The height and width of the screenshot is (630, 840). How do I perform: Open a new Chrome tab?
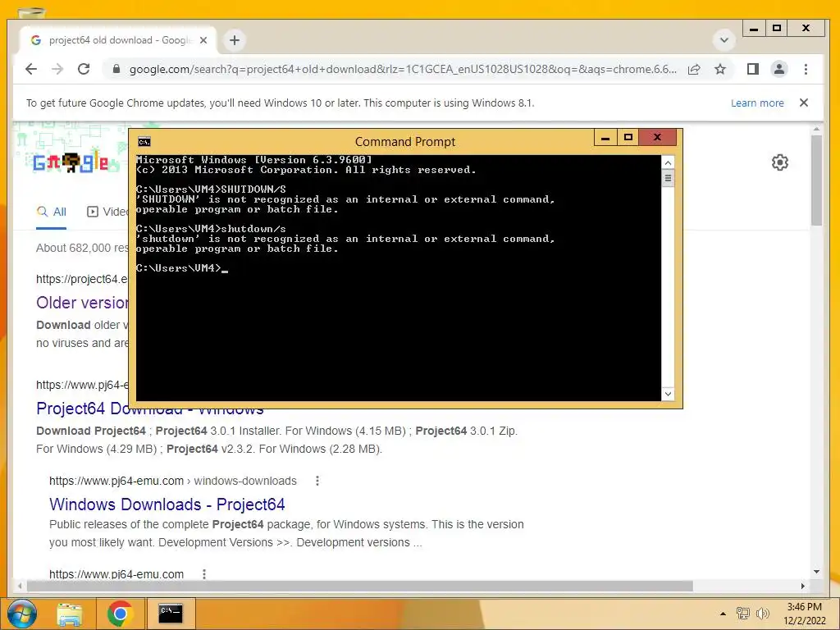[234, 40]
